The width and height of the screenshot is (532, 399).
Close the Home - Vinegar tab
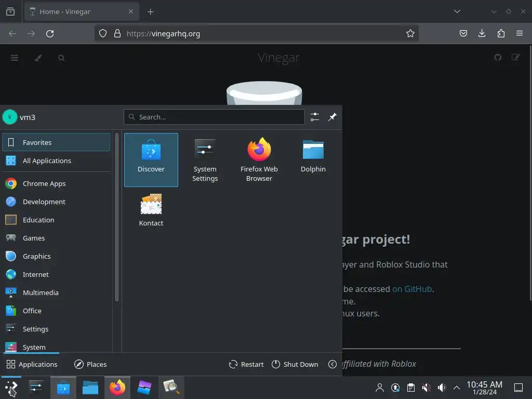[131, 11]
